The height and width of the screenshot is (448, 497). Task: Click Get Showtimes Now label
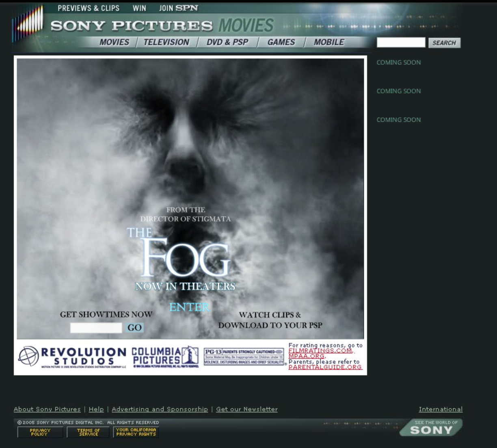106,314
